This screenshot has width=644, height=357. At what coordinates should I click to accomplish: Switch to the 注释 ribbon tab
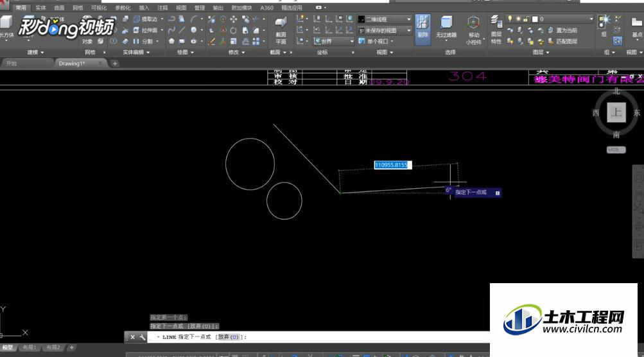coord(162,8)
